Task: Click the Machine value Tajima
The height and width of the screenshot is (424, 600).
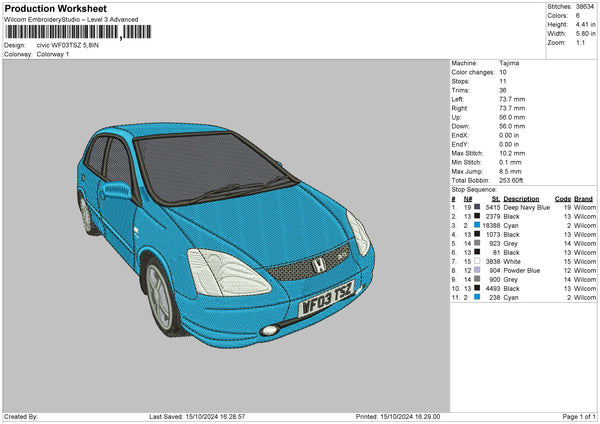Action: tap(509, 64)
